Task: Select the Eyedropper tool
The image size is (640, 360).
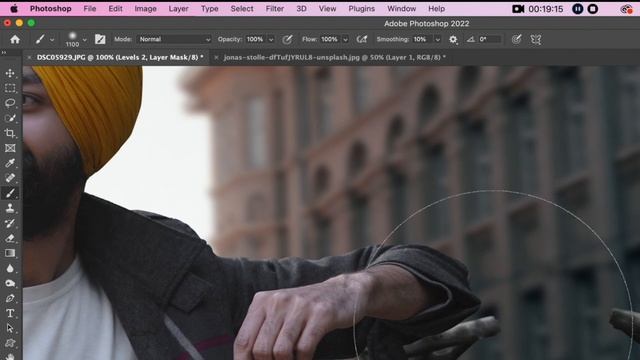Action: [10, 163]
